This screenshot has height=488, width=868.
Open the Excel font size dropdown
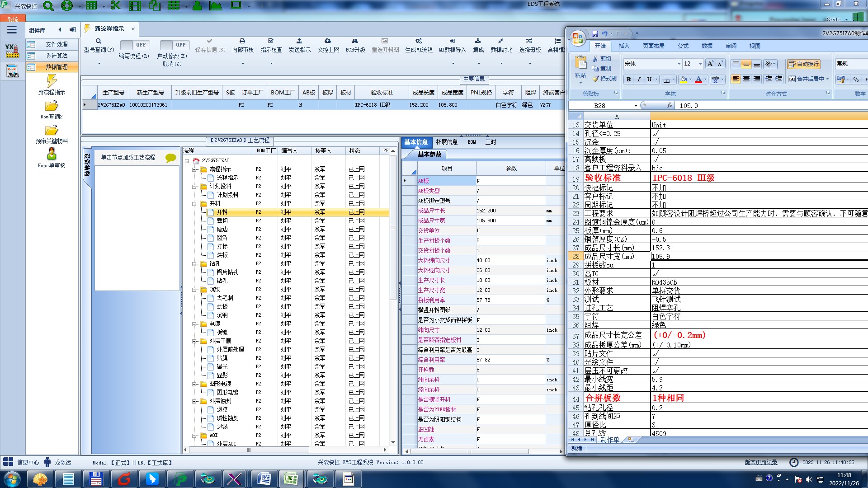700,64
